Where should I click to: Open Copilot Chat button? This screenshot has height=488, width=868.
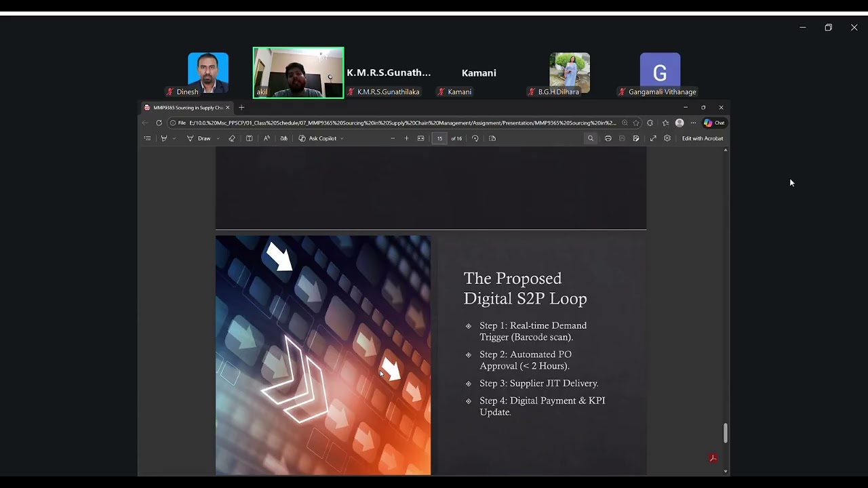click(714, 123)
